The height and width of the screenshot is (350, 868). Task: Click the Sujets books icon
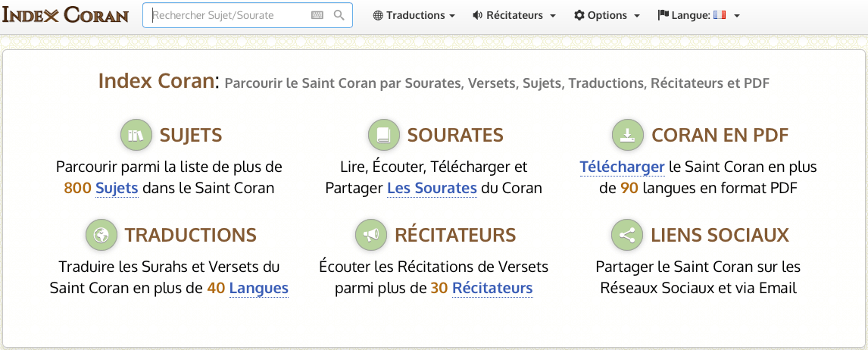click(136, 135)
